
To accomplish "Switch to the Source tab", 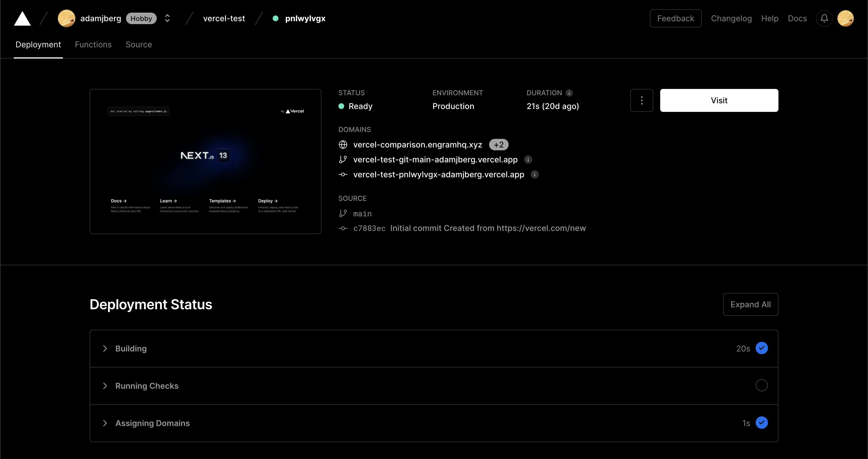I will click(138, 44).
